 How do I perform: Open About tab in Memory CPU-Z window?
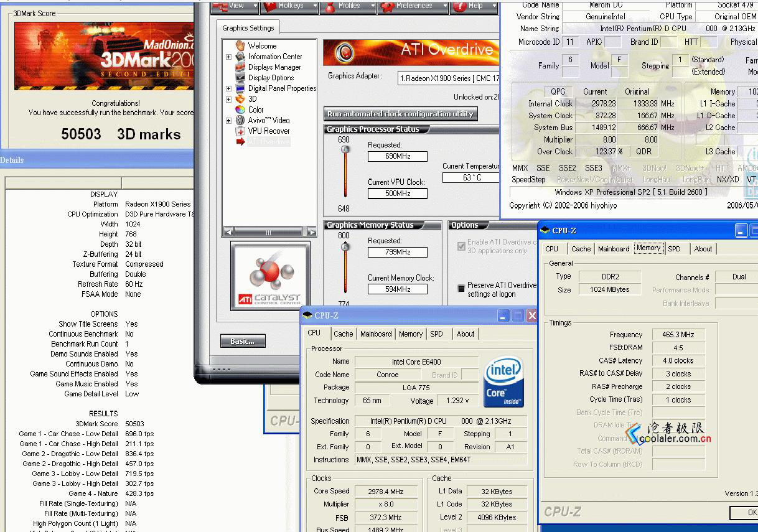point(703,249)
